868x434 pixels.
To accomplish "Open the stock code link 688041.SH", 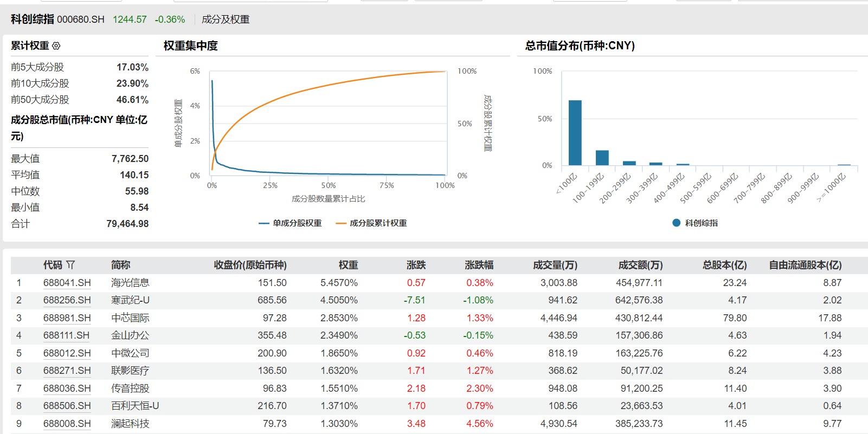I will [x=67, y=283].
